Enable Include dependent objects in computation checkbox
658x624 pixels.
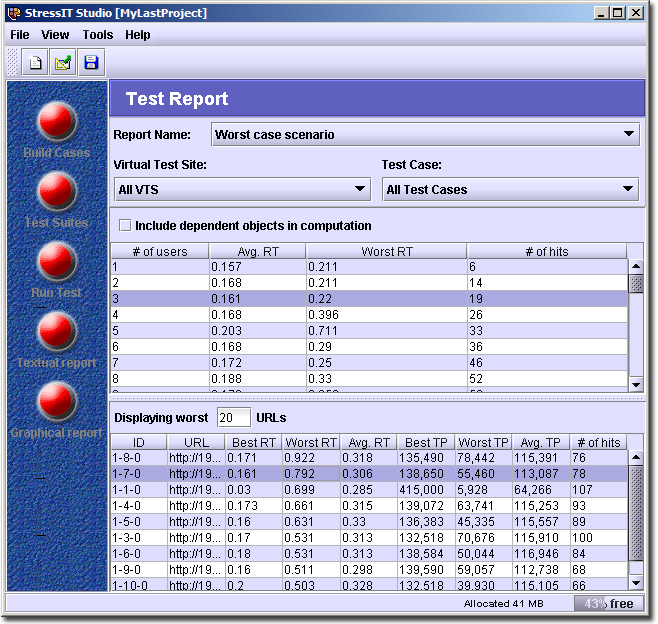tap(125, 225)
